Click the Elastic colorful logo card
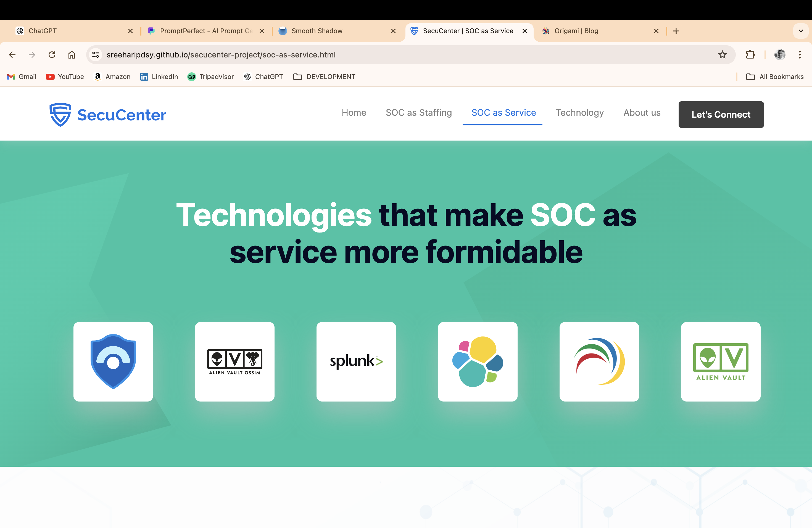The height and width of the screenshot is (528, 812). pyautogui.click(x=477, y=361)
